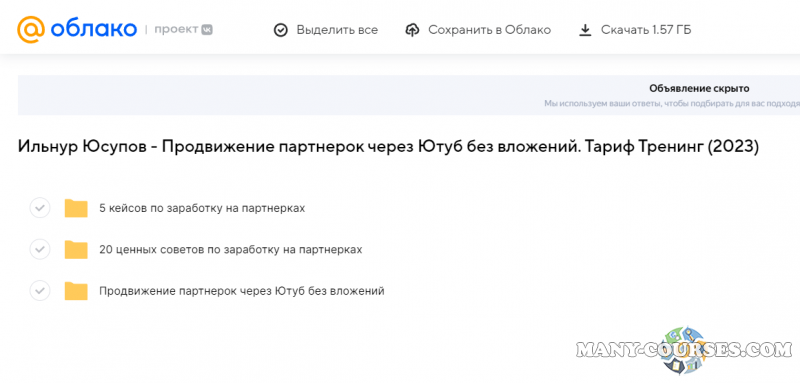Click the folder icon for 5 кейсов
This screenshot has height=383, width=800.
(76, 208)
